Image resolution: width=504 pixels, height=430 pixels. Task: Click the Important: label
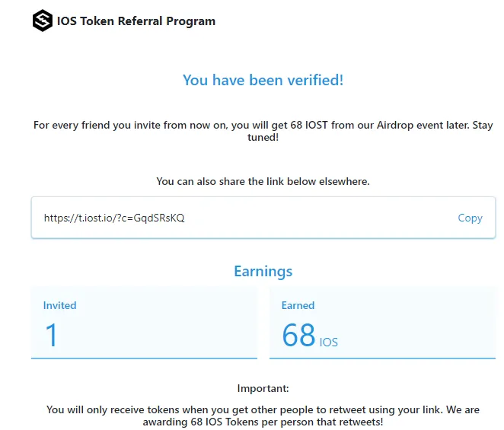tap(263, 388)
